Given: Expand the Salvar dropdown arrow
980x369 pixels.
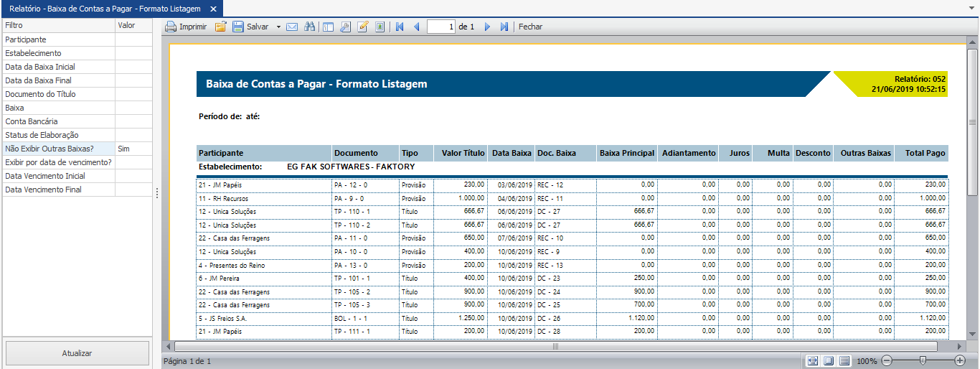Looking at the screenshot, I should point(278,27).
